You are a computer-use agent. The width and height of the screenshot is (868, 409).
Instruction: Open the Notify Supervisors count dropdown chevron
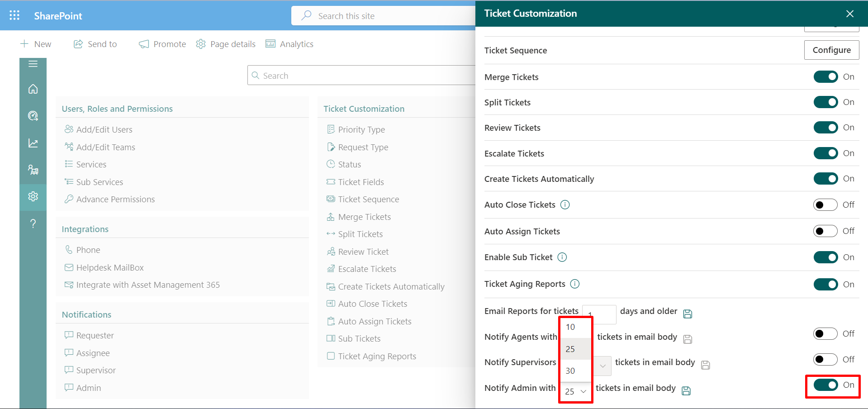[x=602, y=366]
